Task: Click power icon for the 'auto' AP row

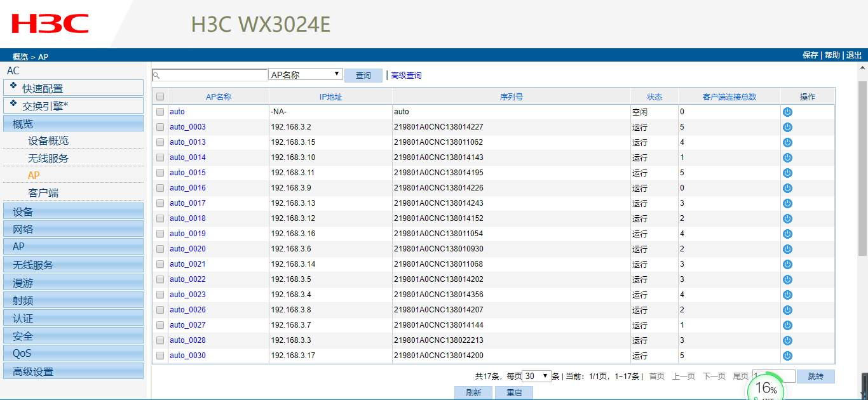Action: [787, 112]
